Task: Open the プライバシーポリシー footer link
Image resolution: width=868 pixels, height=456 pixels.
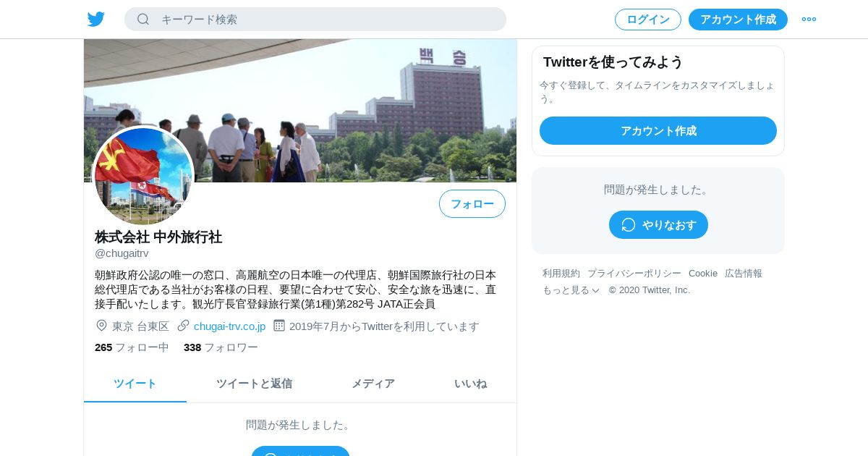Action: (x=634, y=274)
